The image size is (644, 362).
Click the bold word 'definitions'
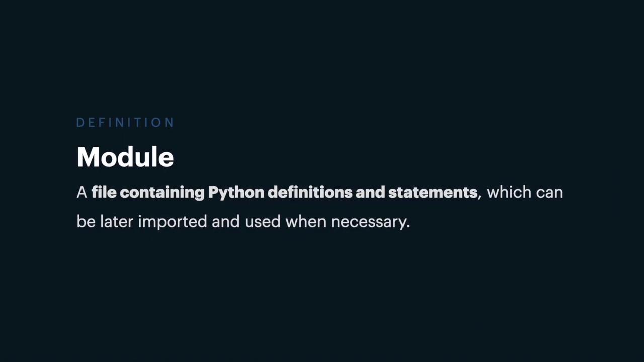(309, 192)
